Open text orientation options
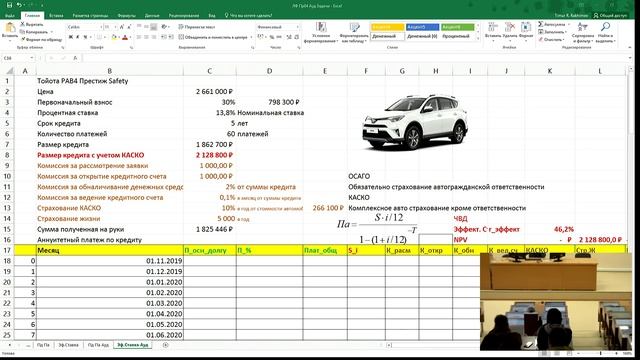 coord(164,27)
